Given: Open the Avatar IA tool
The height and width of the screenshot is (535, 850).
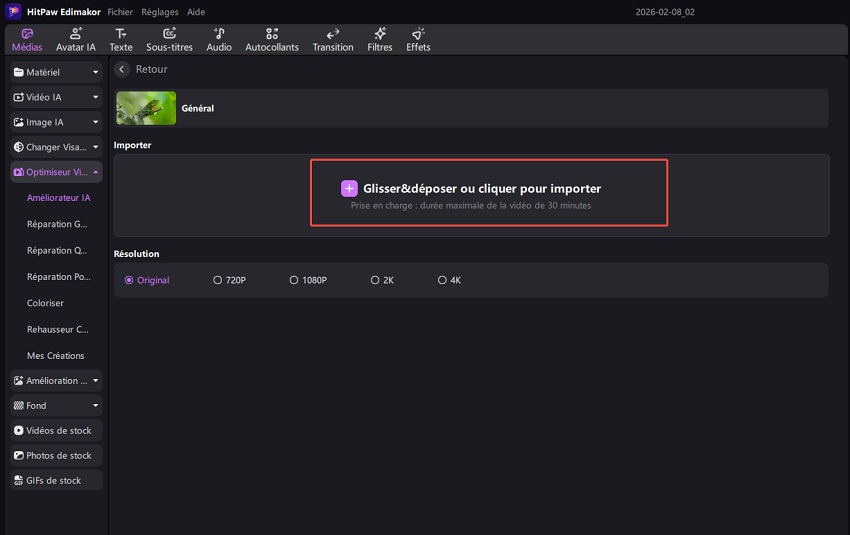Looking at the screenshot, I should [x=75, y=40].
